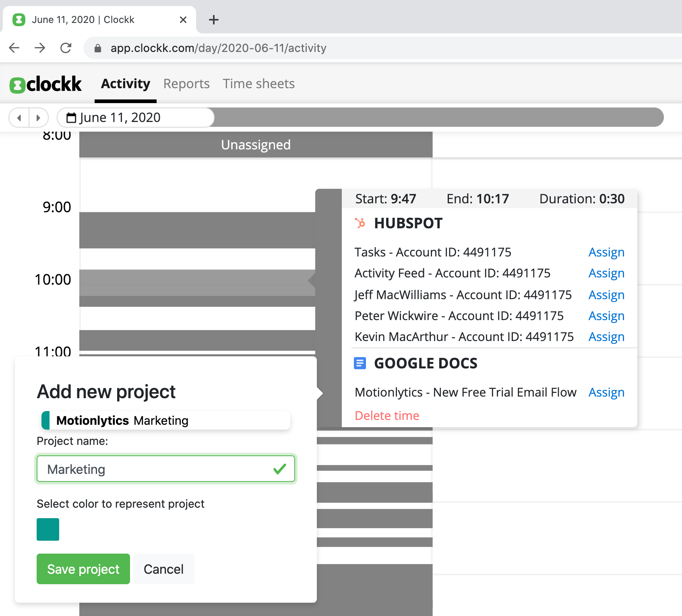Click the HUBSPOT heading
The image size is (682, 616).
(408, 223)
